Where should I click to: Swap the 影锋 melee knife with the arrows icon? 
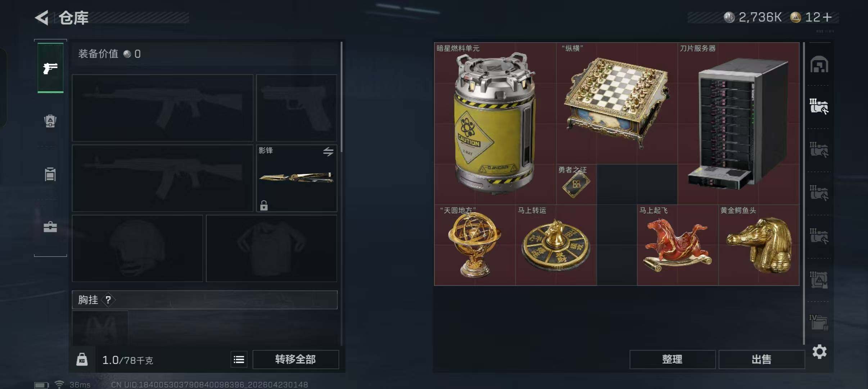coord(328,152)
